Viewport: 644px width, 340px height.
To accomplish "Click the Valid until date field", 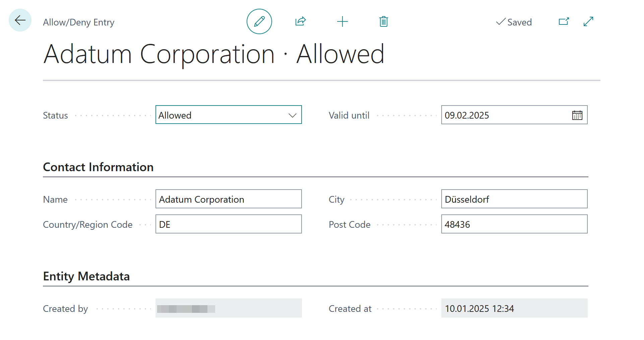I will point(514,115).
